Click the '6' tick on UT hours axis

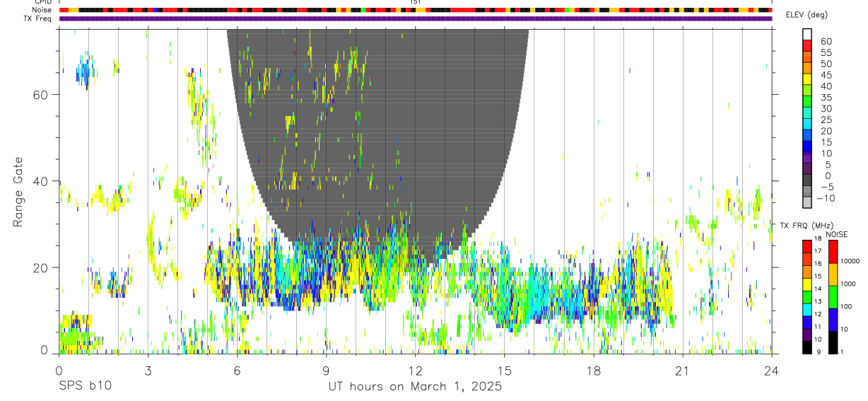click(x=237, y=369)
